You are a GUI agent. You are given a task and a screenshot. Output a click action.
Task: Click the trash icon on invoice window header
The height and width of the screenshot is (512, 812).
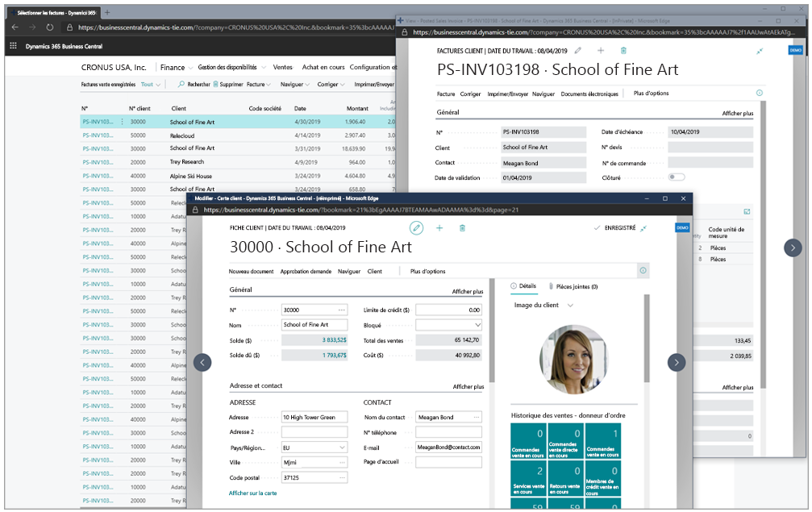pos(623,51)
